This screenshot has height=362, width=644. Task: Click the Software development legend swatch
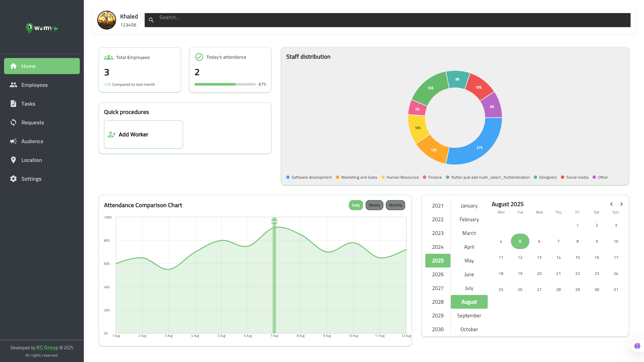[x=288, y=177]
